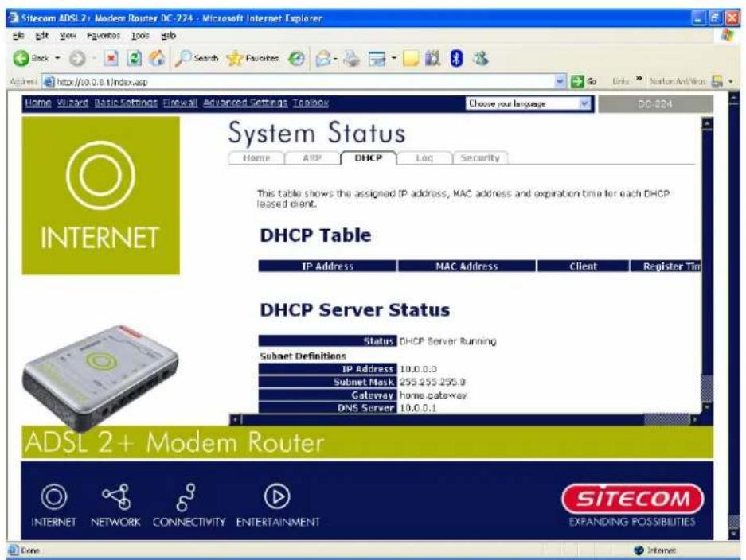Click the Bluetooth toolbar icon
Viewport: 746px width, 560px height.
456,59
